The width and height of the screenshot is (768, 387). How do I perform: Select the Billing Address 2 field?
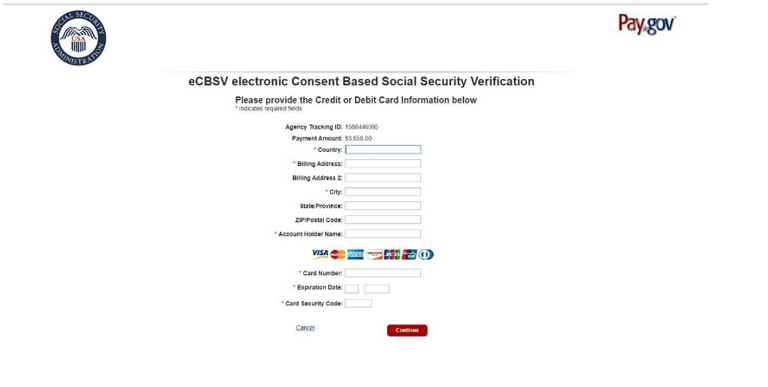(x=383, y=178)
